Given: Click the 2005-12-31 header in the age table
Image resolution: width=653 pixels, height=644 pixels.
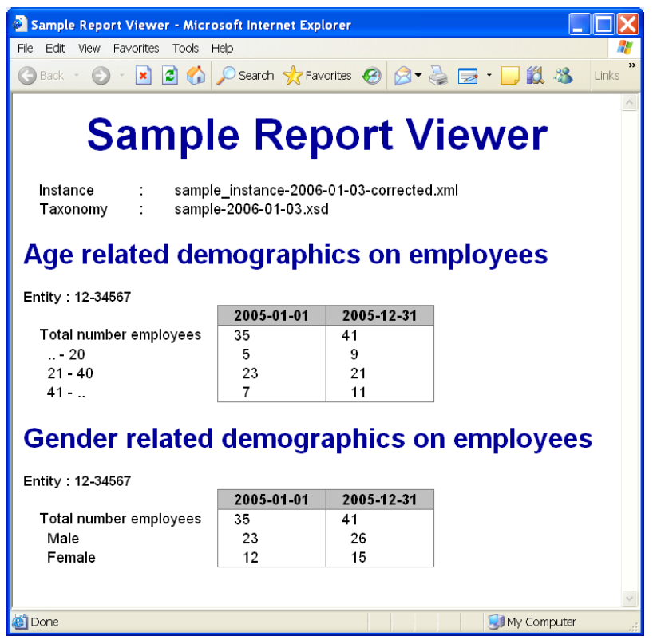Looking at the screenshot, I should click(x=379, y=315).
